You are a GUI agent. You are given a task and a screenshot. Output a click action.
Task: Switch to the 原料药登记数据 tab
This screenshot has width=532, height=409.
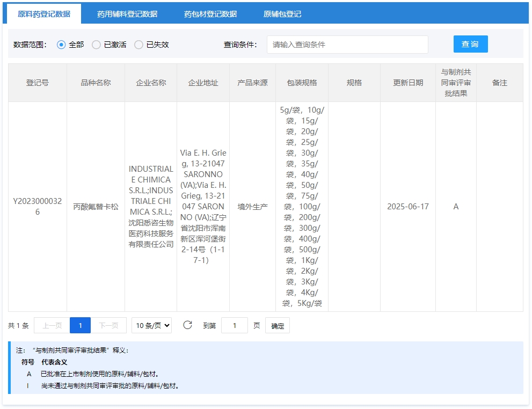(x=44, y=14)
